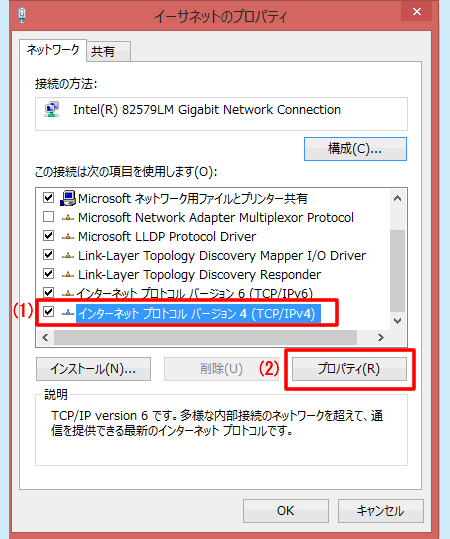This screenshot has width=450, height=539.
Task: Click the horizontal scroll left arrow
Action: click(45, 338)
